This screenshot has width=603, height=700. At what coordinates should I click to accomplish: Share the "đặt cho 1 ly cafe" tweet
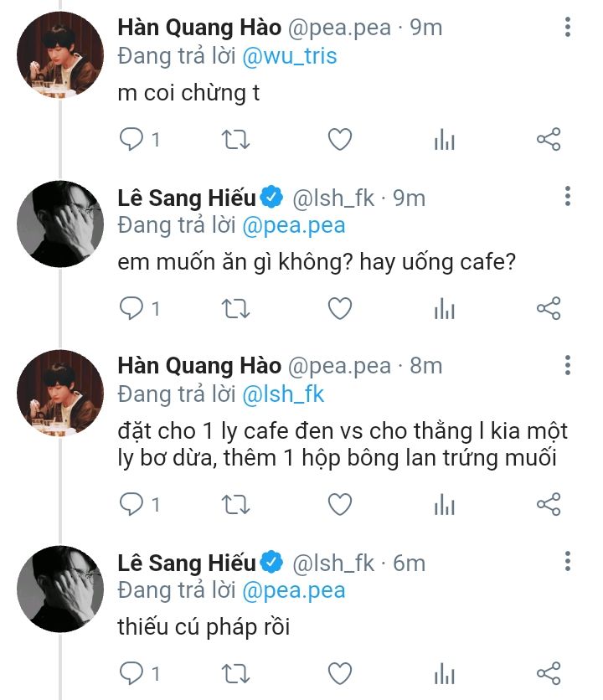548,503
